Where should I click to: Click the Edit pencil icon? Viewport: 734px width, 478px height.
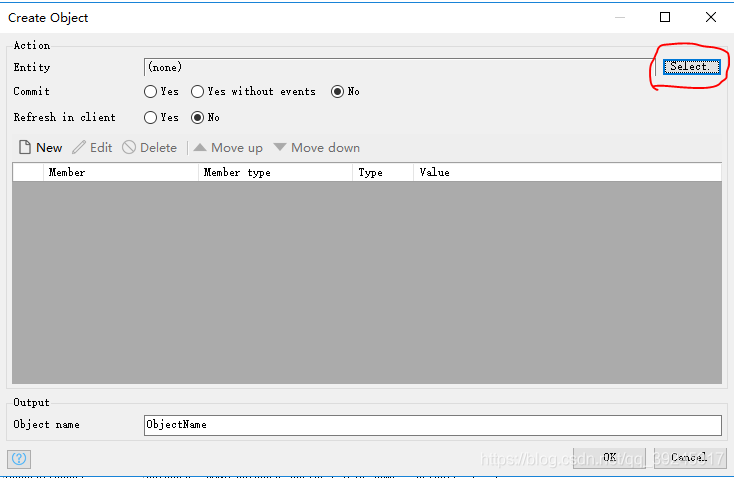[x=79, y=148]
